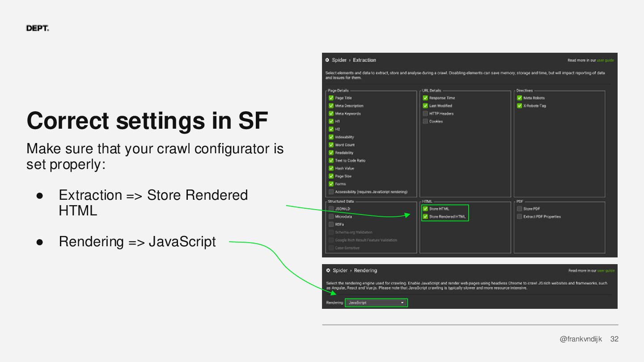This screenshot has height=362, width=644.
Task: Disable the Indexability checkbox
Action: point(331,137)
